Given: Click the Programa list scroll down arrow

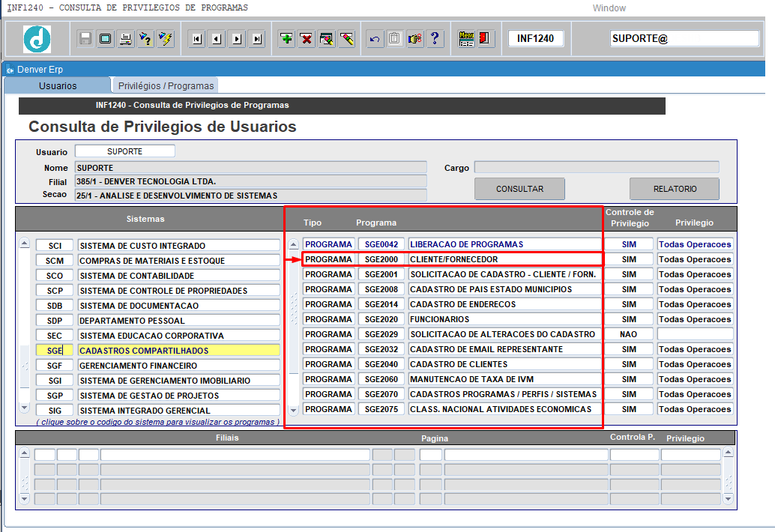Looking at the screenshot, I should [x=294, y=410].
